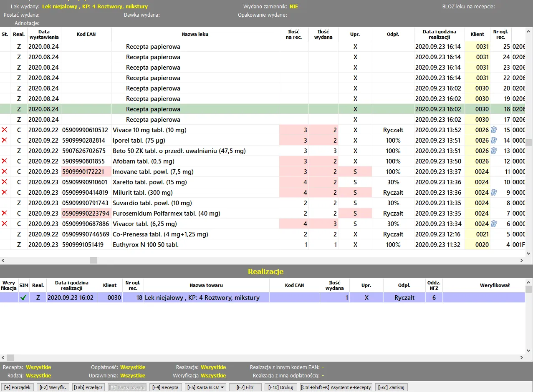Click the red X icon beside Imovane tabl. powl.

(4, 171)
